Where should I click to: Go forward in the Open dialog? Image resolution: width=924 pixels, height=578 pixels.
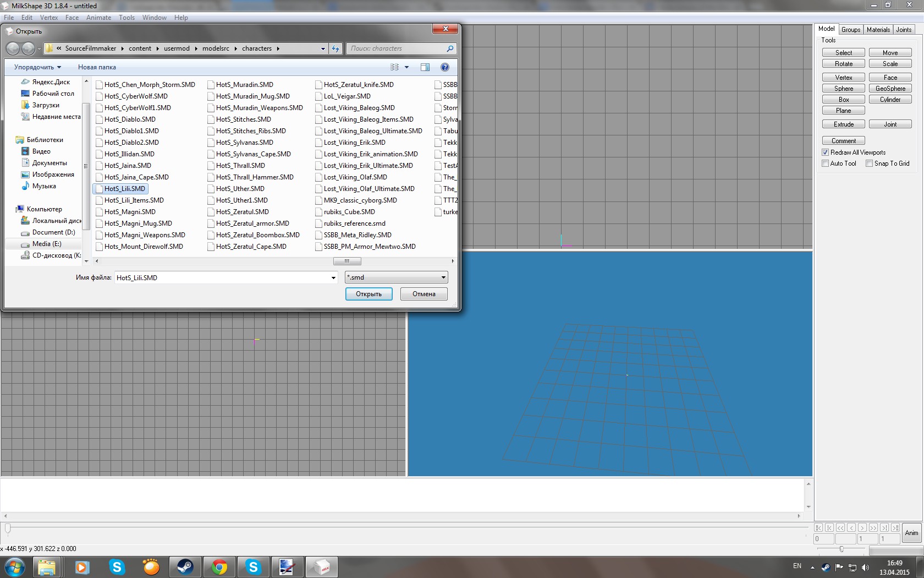pos(28,49)
